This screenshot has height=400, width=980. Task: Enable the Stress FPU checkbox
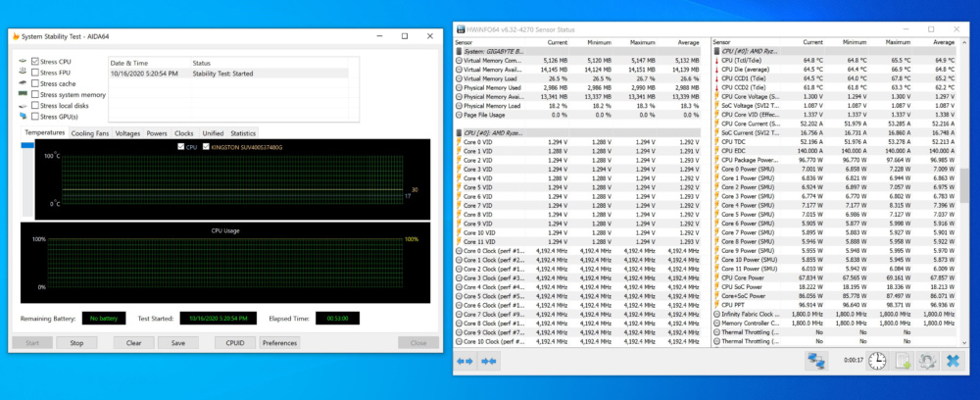tap(35, 73)
